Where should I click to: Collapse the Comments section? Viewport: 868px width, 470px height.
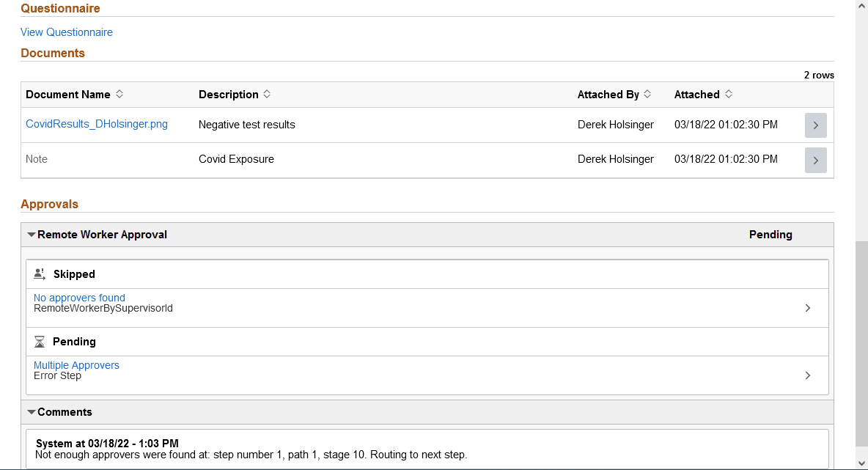click(x=32, y=412)
